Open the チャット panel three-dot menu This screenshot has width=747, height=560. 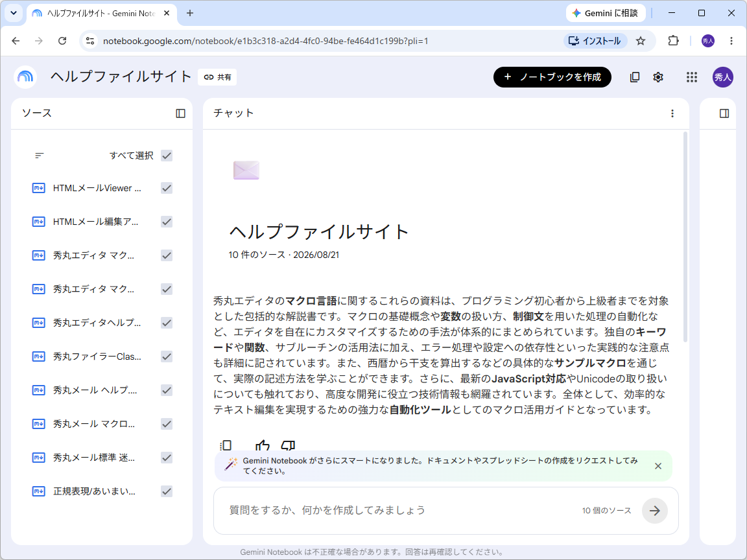point(672,113)
